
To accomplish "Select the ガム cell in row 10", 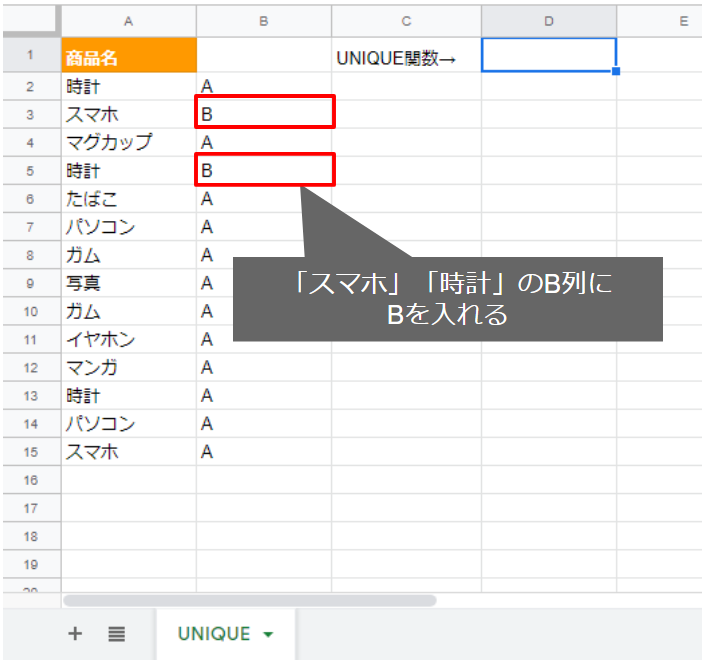I will pyautogui.click(x=129, y=311).
